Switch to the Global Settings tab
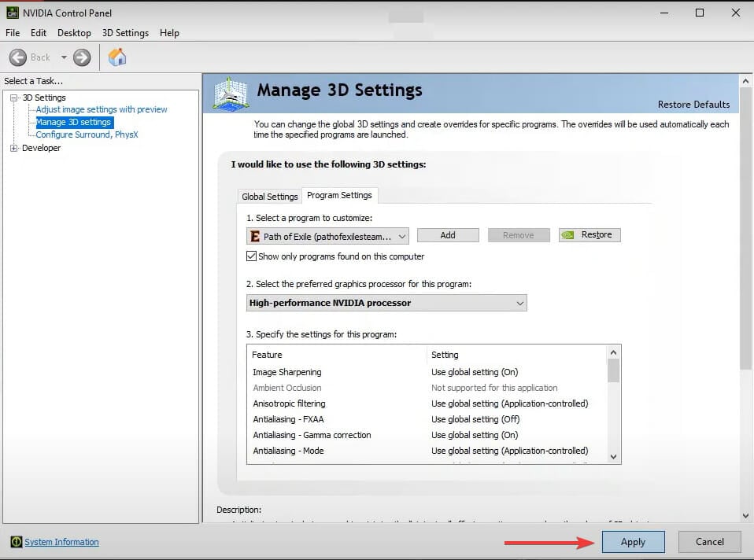Screen dimensions: 754x560 270,196
